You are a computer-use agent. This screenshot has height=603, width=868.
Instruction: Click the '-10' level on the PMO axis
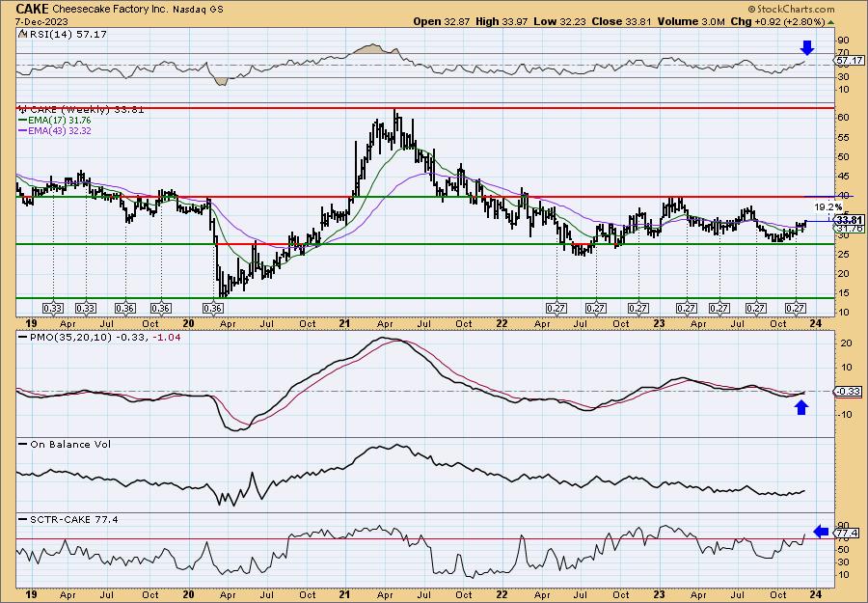click(844, 415)
